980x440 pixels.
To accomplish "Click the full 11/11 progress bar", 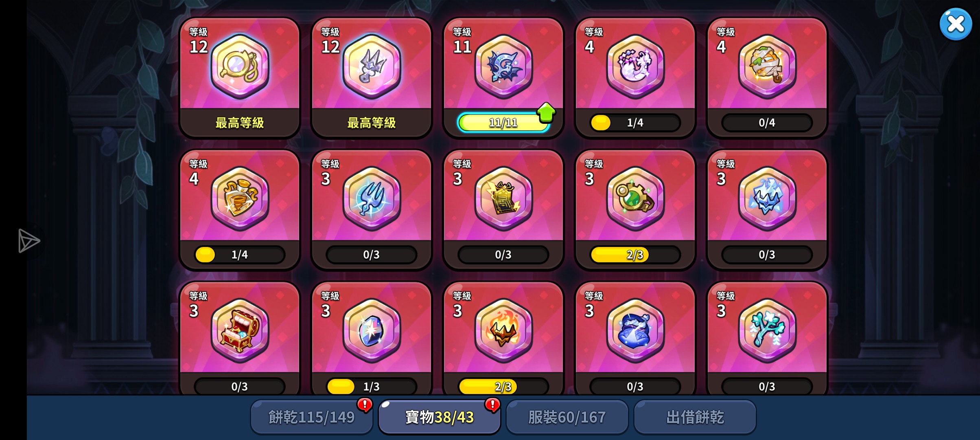I will tap(503, 123).
